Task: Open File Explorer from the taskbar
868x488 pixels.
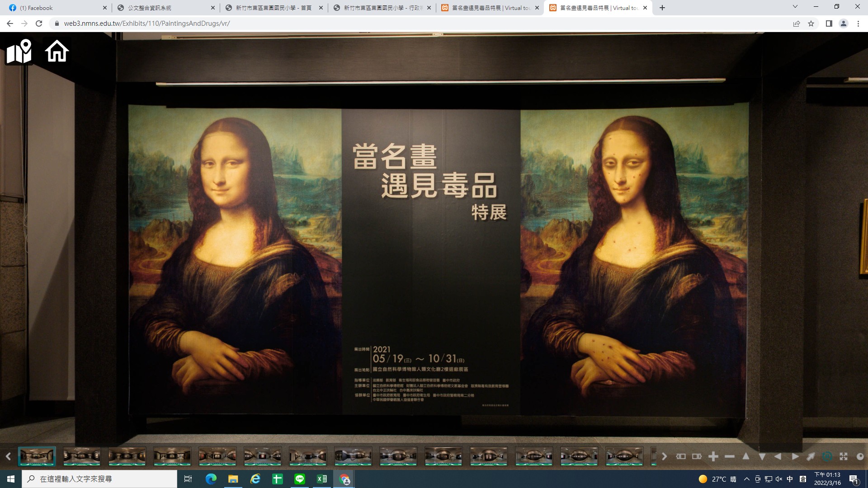Action: click(233, 479)
